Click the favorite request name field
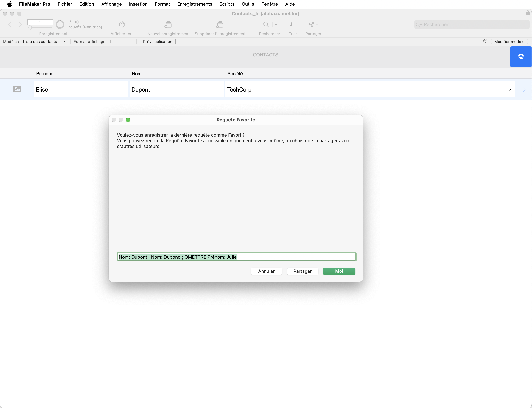This screenshot has width=532, height=408. [237, 257]
